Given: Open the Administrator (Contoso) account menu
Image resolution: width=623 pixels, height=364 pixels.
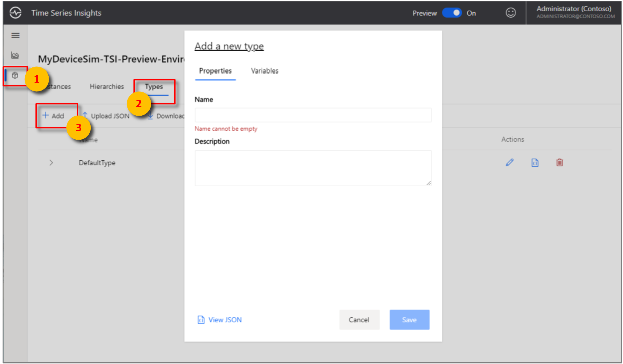Looking at the screenshot, I should (574, 12).
